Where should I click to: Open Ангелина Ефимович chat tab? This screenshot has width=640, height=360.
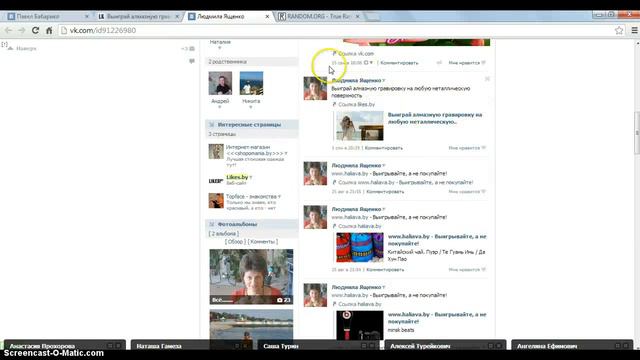pos(572,345)
